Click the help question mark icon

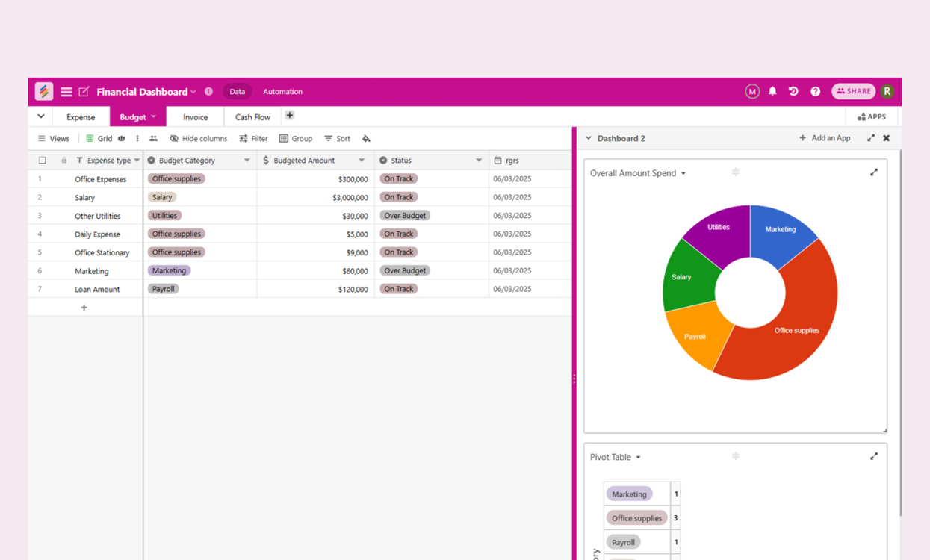point(815,91)
